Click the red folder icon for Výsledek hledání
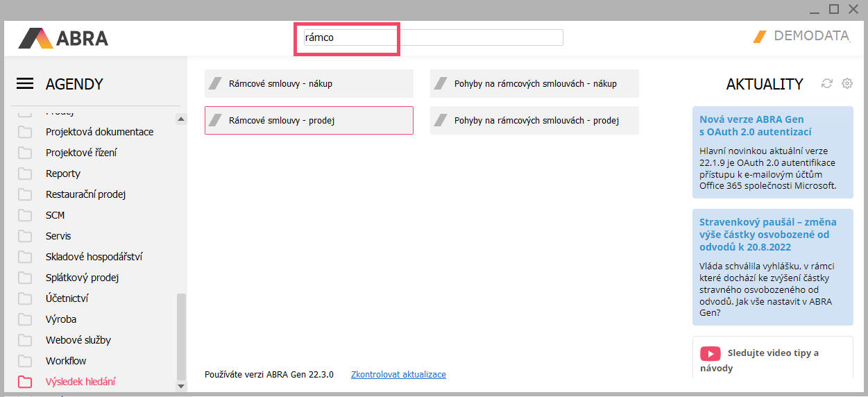The image size is (868, 397). tap(25, 382)
